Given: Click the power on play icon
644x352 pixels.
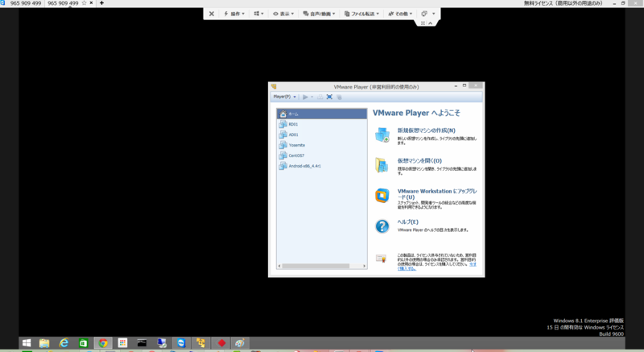Looking at the screenshot, I should click(305, 97).
